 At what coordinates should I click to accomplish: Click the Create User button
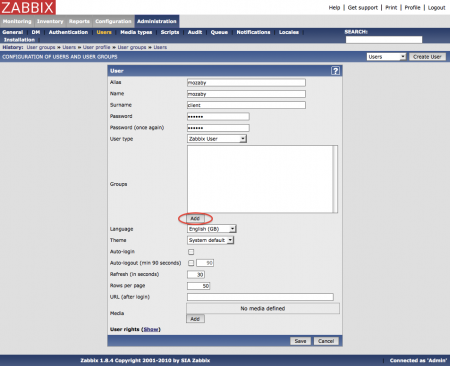[427, 57]
